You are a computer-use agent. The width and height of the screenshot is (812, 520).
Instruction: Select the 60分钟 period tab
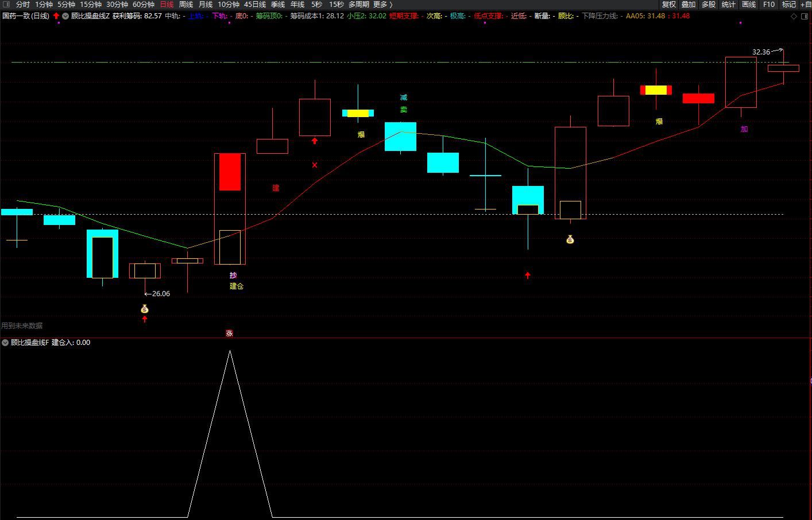point(144,5)
